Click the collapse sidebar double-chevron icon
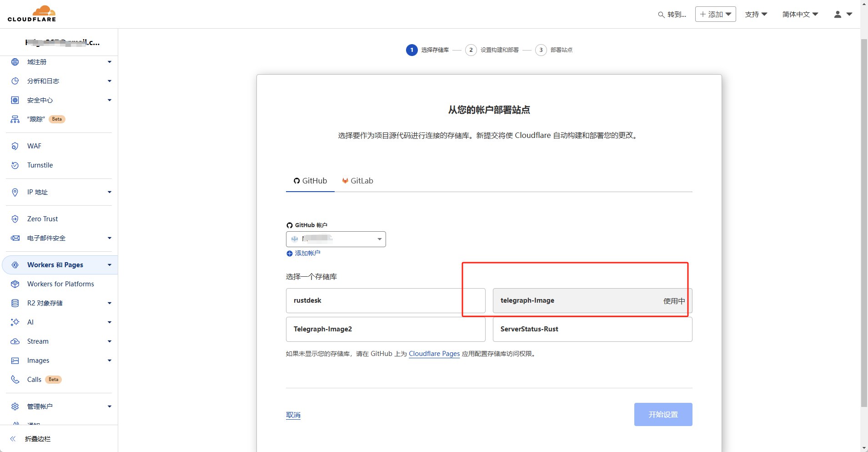Screen dimensions: 868x452 click(x=13, y=439)
